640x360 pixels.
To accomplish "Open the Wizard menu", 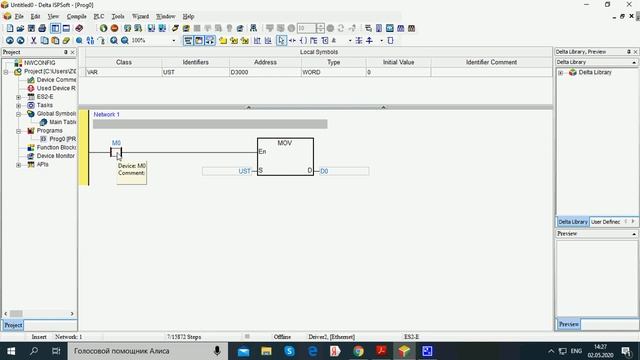I will (x=140, y=16).
